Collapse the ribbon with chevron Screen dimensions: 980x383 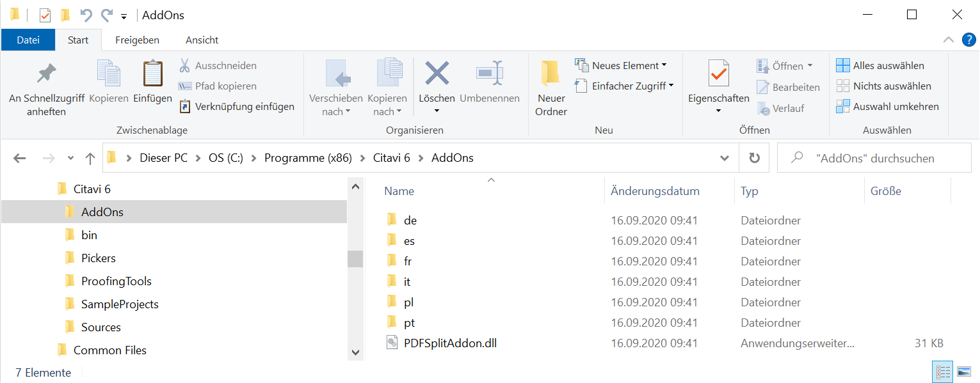(x=949, y=40)
